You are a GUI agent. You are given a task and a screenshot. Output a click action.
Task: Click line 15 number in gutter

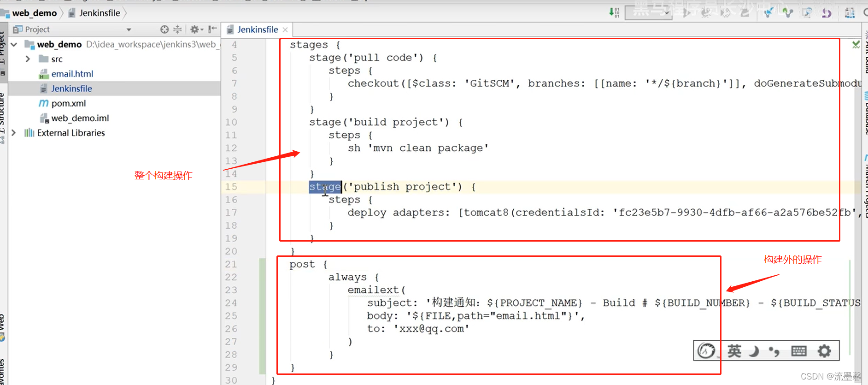(x=231, y=187)
